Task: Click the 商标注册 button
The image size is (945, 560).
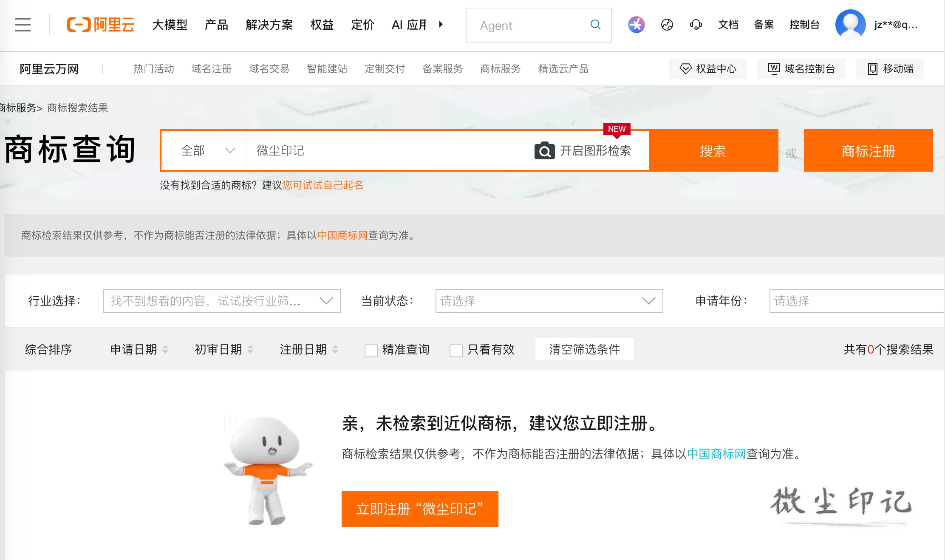Action: pos(868,150)
